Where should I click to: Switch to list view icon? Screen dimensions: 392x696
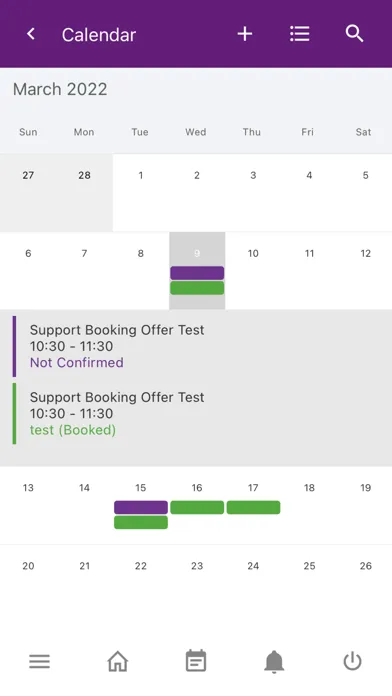click(x=300, y=34)
